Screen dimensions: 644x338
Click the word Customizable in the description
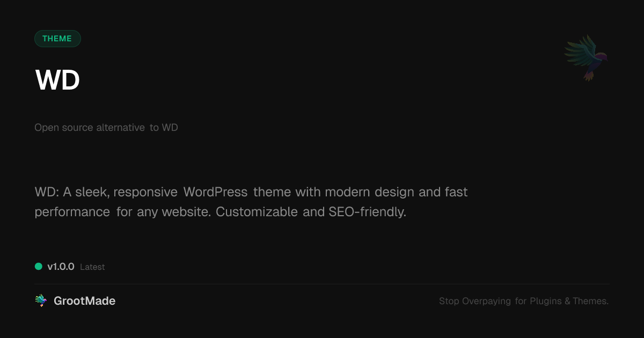click(257, 212)
